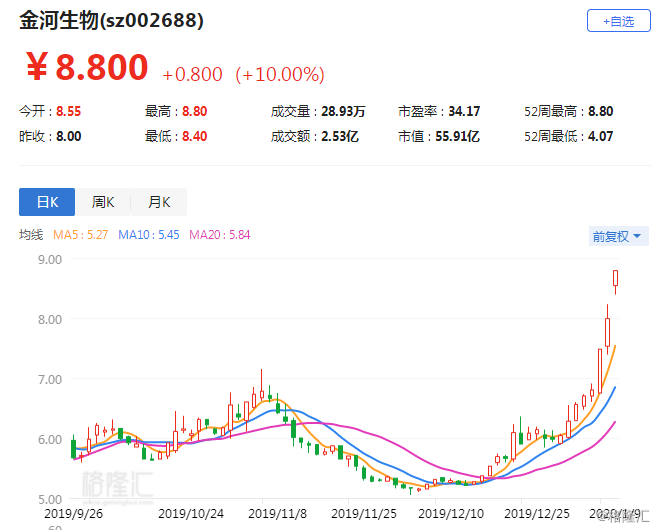This screenshot has height=530, width=657.
Task: Click the 成交量 value 28.93万
Action: tap(343, 111)
